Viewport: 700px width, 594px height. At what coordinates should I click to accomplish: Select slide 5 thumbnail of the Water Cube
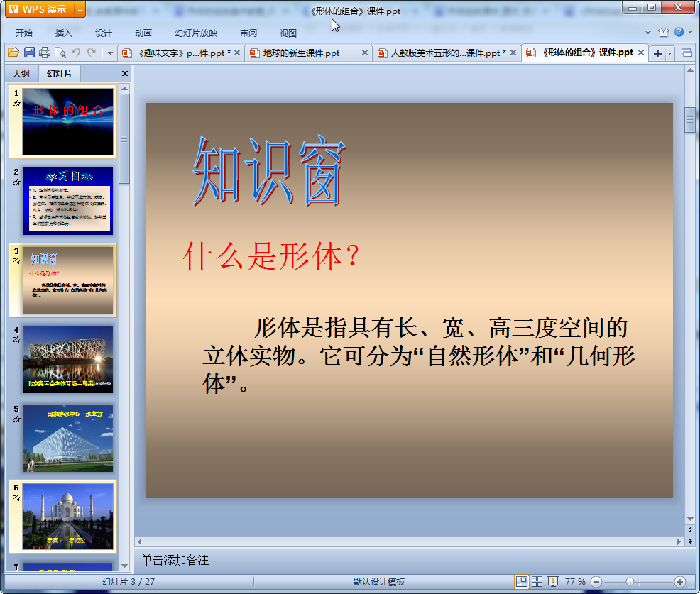click(x=68, y=439)
